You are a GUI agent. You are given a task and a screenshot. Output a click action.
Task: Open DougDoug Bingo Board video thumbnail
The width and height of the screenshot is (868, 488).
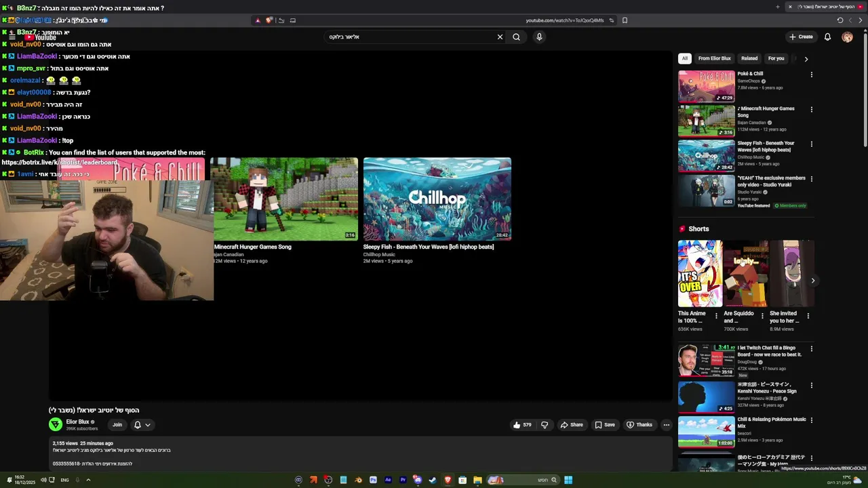pyautogui.click(x=707, y=360)
